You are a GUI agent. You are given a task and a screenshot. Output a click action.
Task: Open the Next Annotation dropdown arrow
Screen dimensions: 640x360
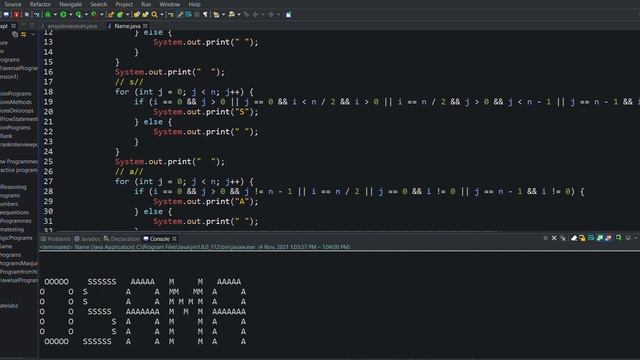pyautogui.click(x=223, y=15)
